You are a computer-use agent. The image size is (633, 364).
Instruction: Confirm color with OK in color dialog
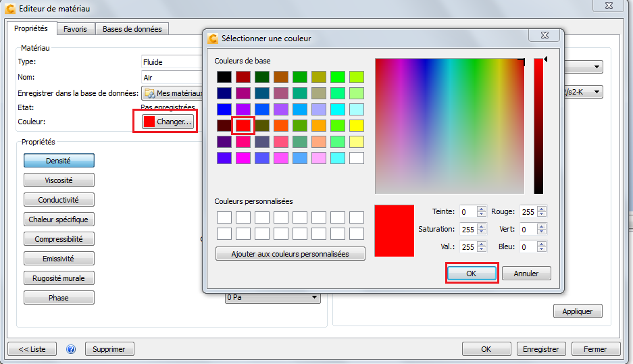[x=472, y=274]
